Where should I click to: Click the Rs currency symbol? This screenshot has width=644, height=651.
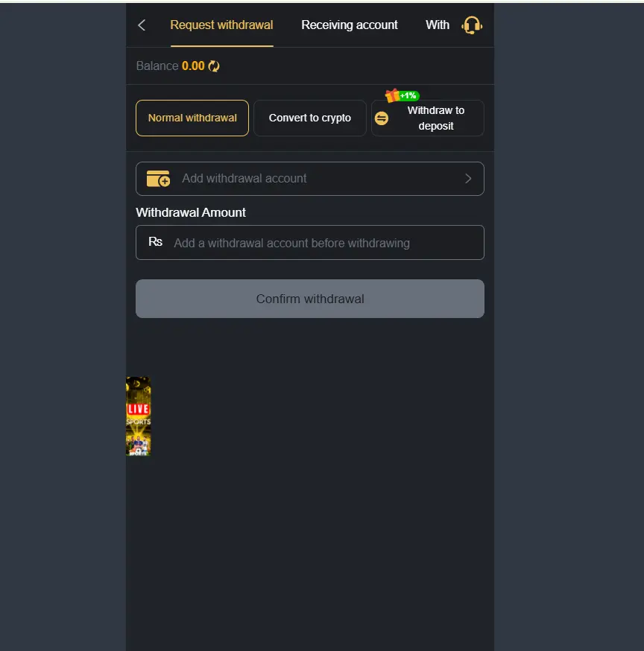[x=155, y=241]
